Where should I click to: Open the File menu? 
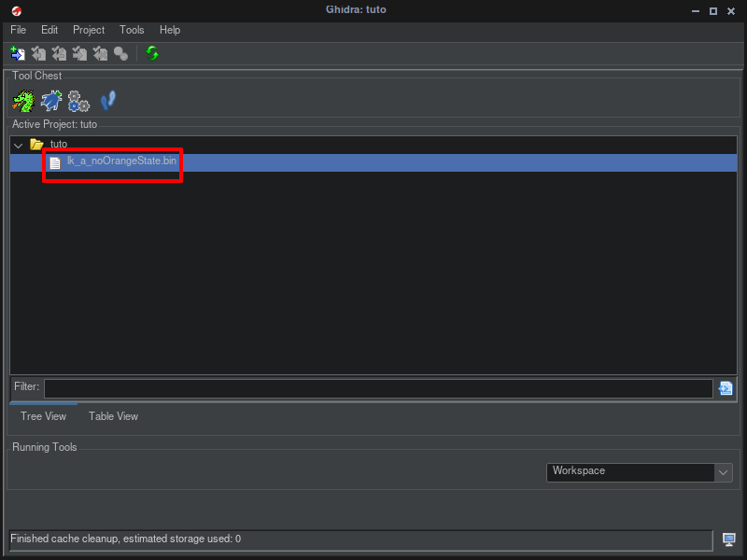pos(18,30)
